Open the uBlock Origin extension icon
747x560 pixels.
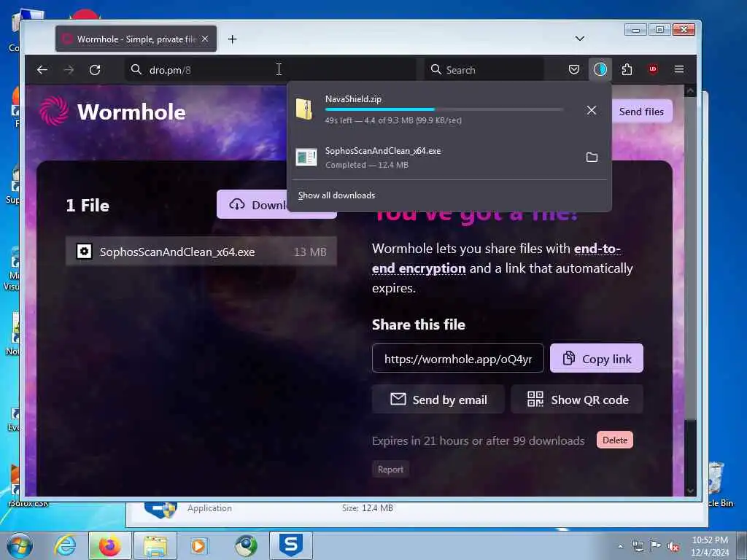[653, 69]
